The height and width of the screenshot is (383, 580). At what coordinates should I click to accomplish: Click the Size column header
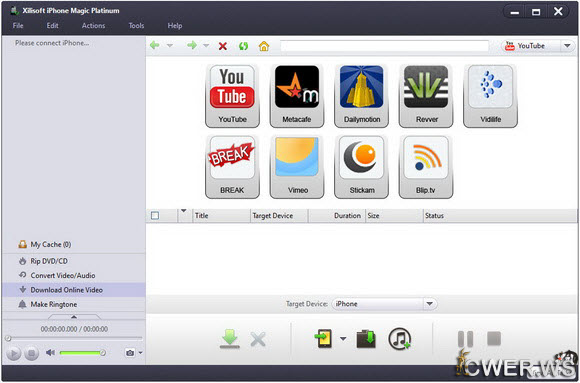[x=394, y=215]
